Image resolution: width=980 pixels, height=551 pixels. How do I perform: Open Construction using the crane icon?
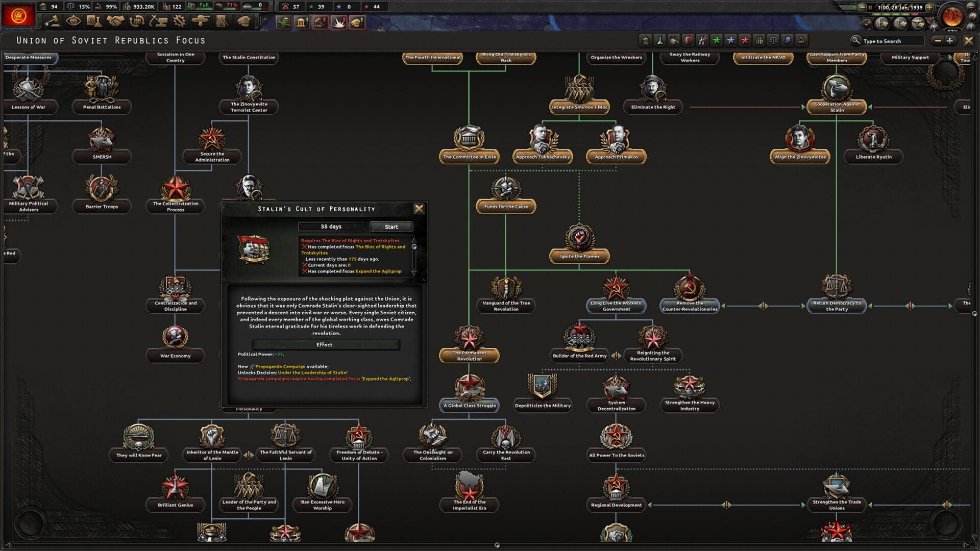point(158,21)
